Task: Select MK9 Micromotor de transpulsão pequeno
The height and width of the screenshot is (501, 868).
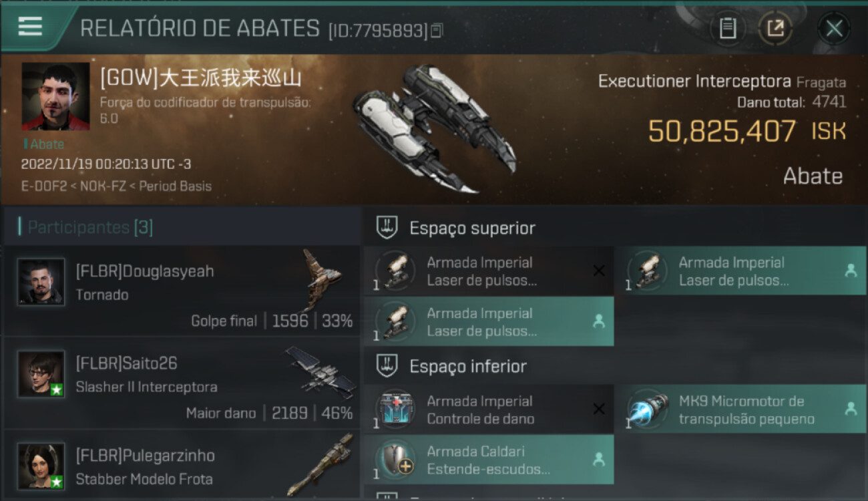Action: coord(740,409)
